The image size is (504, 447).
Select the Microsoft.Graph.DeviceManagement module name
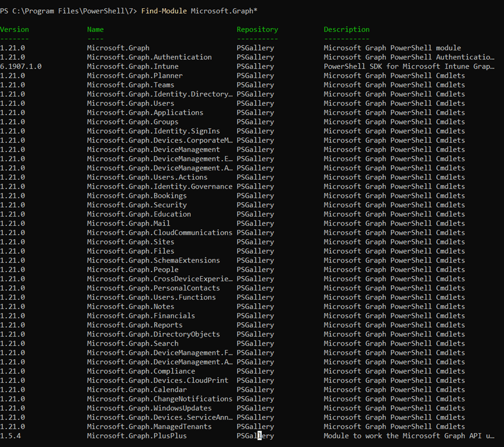pyautogui.click(x=153, y=150)
